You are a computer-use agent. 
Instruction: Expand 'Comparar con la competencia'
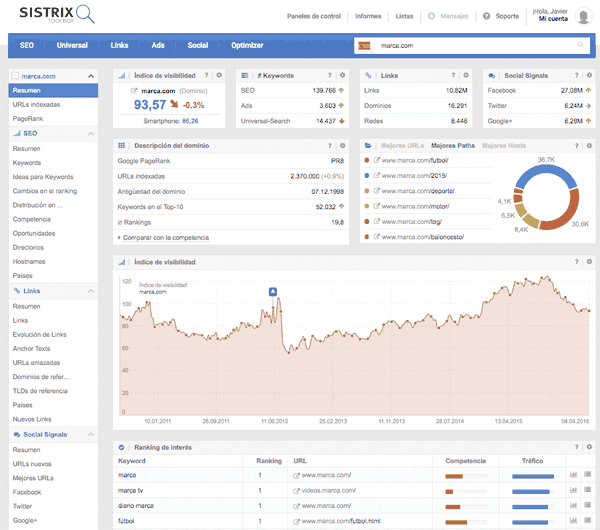[x=165, y=237]
